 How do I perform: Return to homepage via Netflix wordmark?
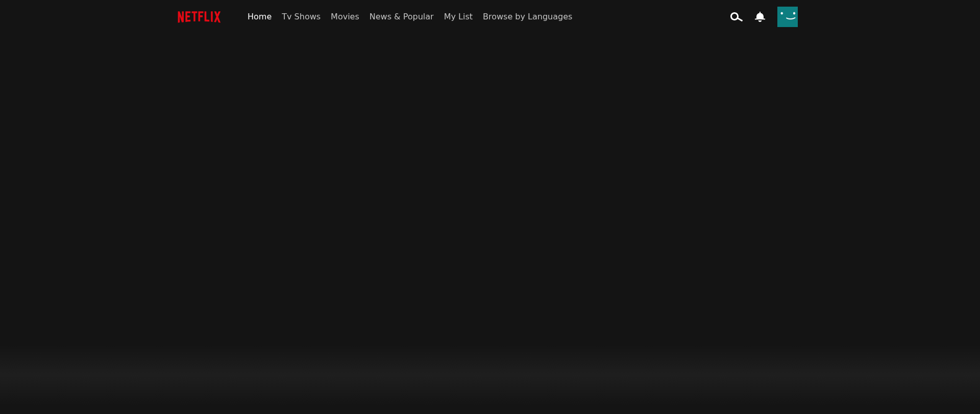point(199,17)
